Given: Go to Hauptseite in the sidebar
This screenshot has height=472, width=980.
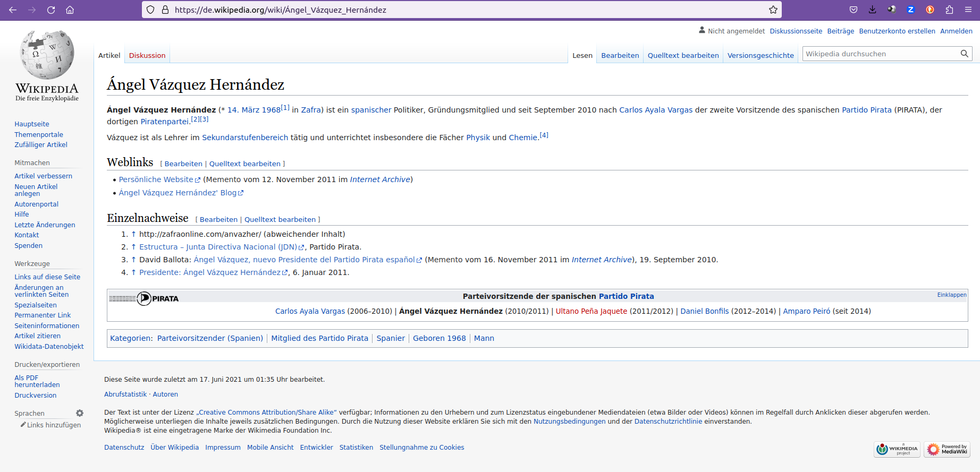Looking at the screenshot, I should click(32, 124).
